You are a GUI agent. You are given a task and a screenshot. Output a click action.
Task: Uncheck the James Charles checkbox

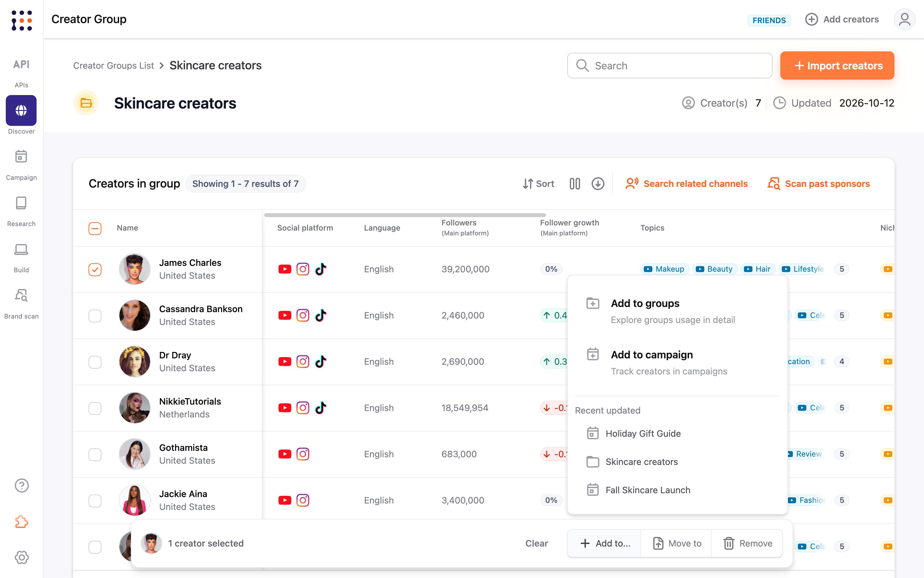click(x=95, y=269)
